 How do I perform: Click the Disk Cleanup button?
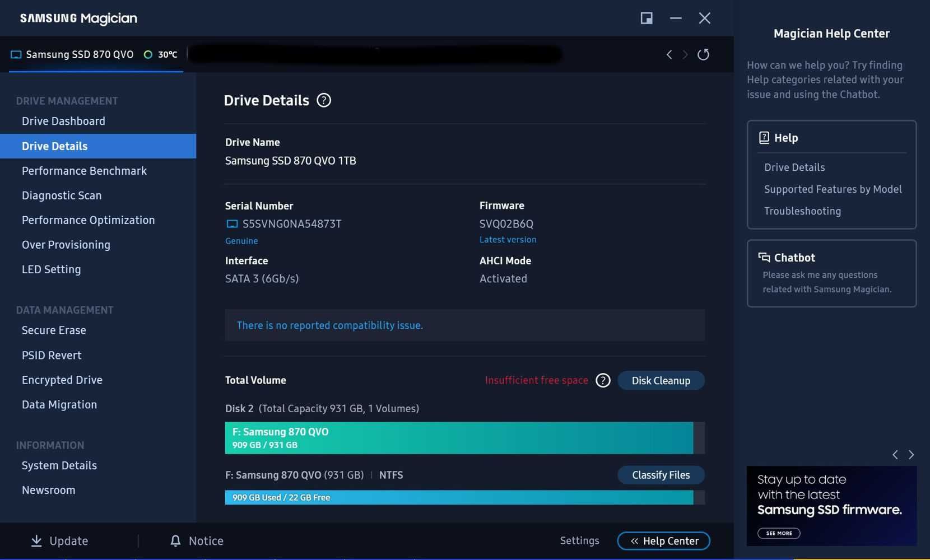coord(661,381)
